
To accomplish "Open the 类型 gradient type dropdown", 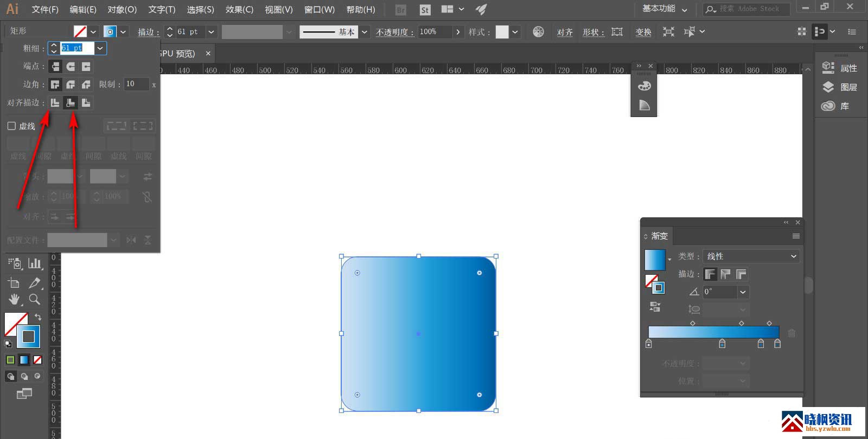I will point(751,256).
